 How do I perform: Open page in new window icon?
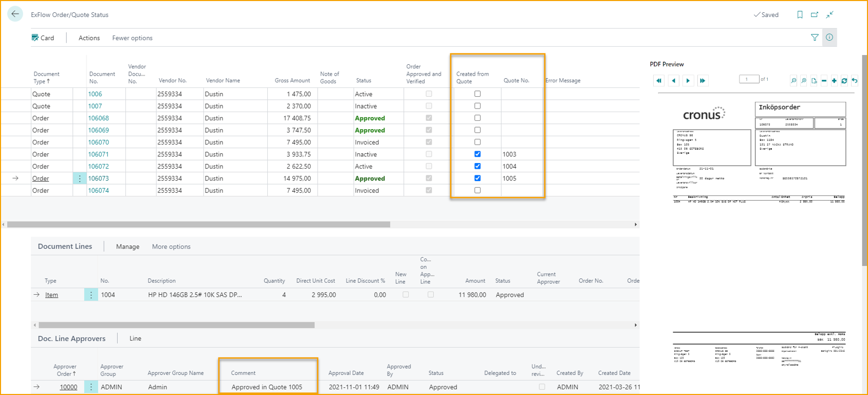815,15
